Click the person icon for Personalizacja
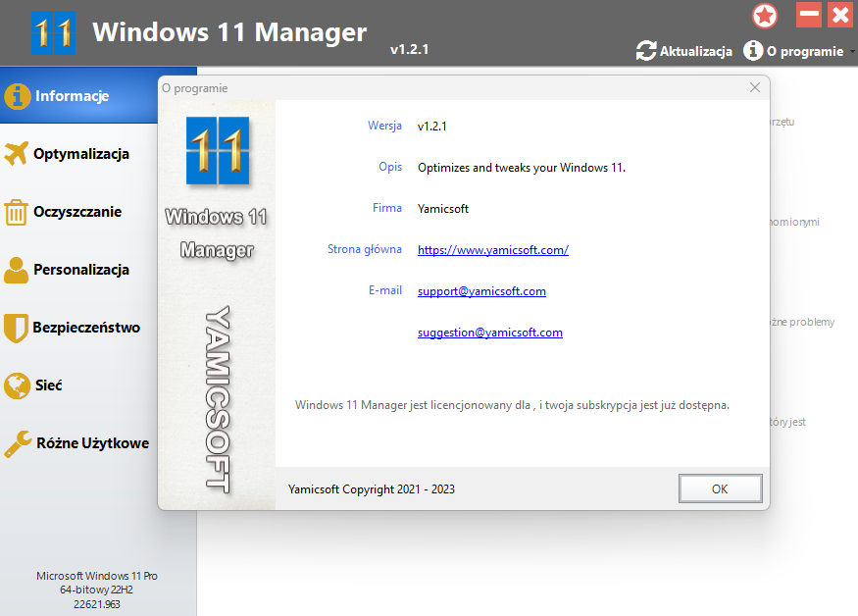Screen dimensions: 858x616 click(16, 270)
